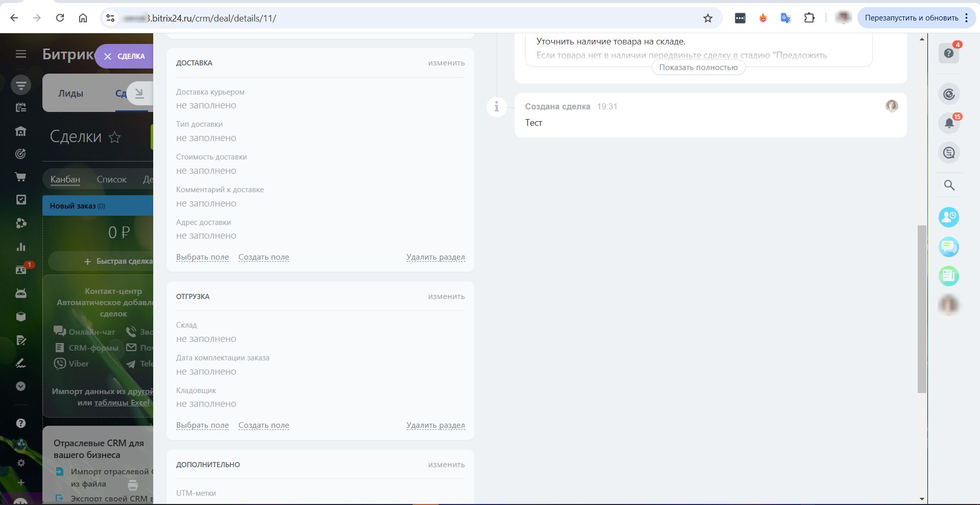Edit the Доставка section via изменить
The width and height of the screenshot is (980, 505).
[446, 63]
